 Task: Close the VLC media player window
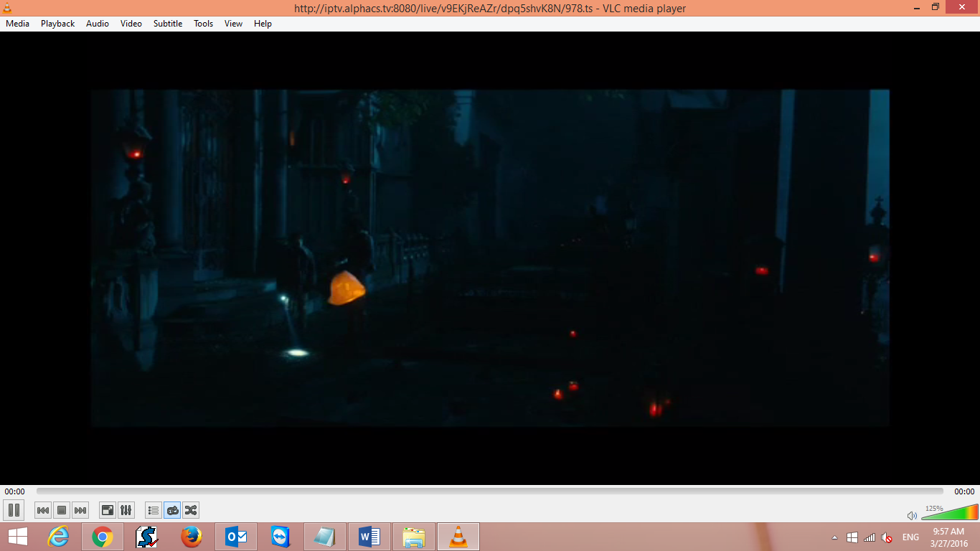coord(963,7)
